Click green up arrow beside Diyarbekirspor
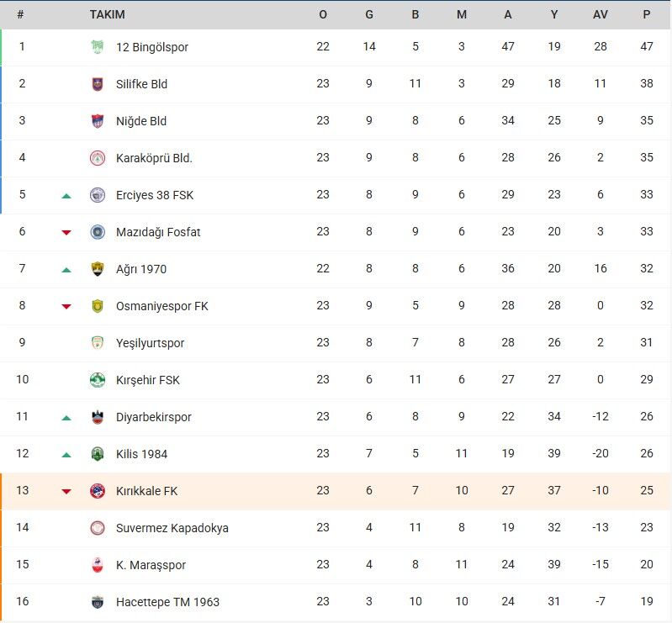Image resolution: width=672 pixels, height=623 pixels. 66,418
